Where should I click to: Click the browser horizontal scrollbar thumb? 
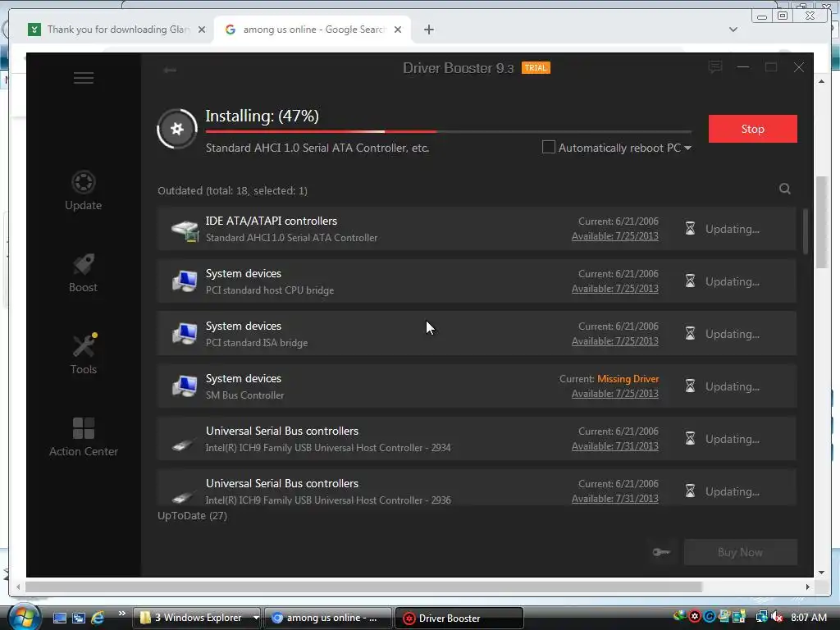363,587
